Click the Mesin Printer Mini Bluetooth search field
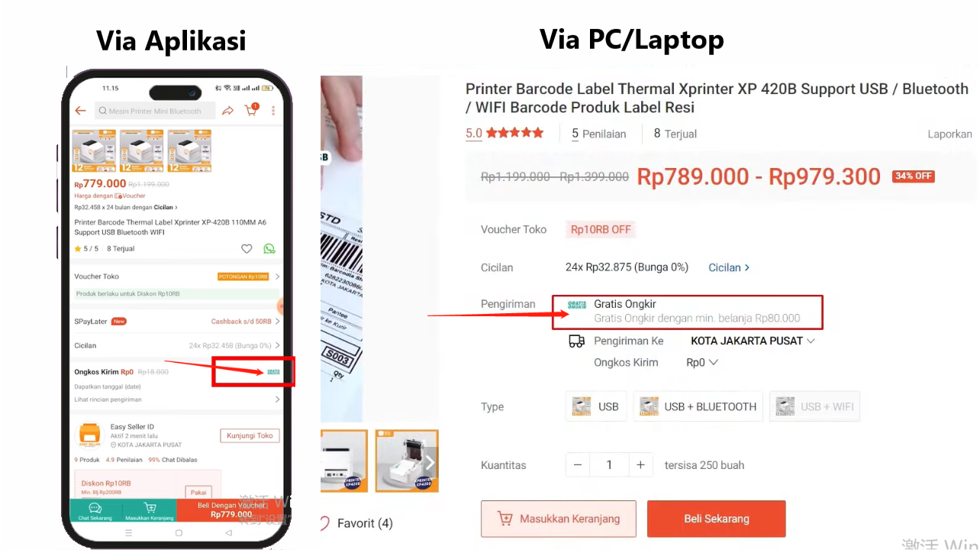The width and height of the screenshot is (980, 550). (x=155, y=111)
